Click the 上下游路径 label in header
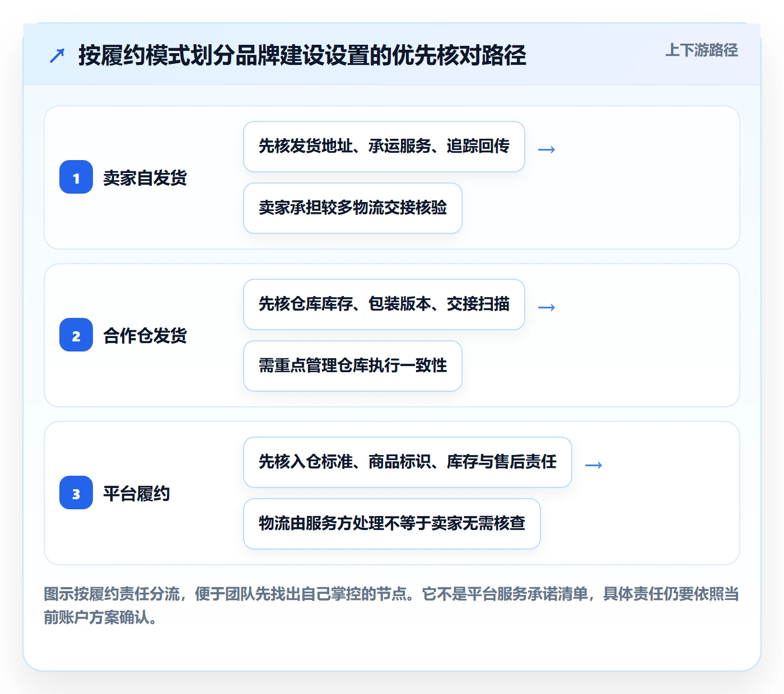784x694 pixels. tap(701, 50)
